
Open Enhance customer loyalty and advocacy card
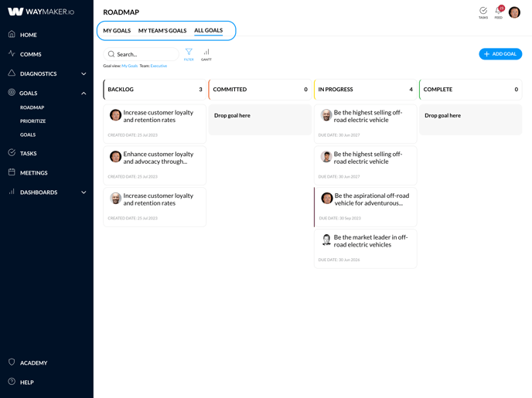[x=155, y=165]
